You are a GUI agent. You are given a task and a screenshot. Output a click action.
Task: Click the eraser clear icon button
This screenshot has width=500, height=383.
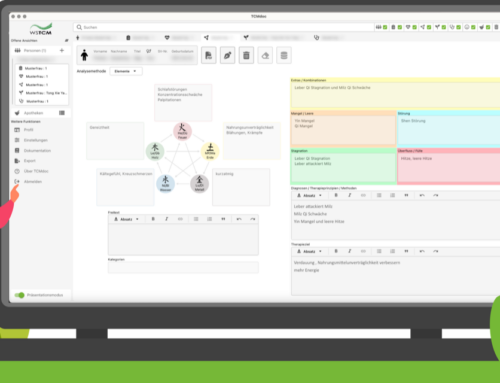point(265,55)
